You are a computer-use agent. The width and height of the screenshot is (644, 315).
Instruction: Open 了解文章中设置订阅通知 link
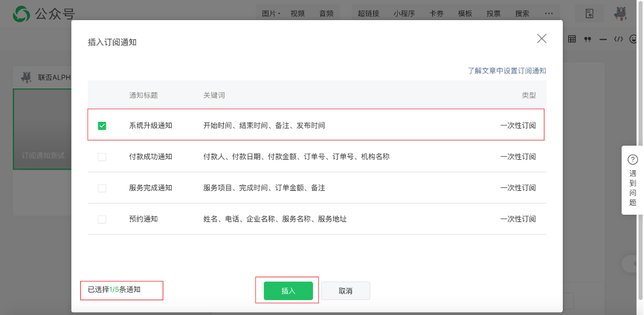pos(506,71)
